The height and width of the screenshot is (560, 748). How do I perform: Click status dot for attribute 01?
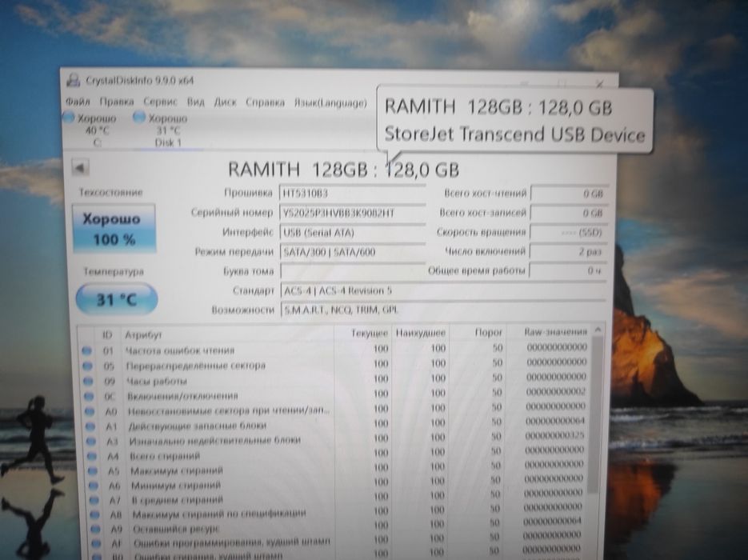point(86,350)
